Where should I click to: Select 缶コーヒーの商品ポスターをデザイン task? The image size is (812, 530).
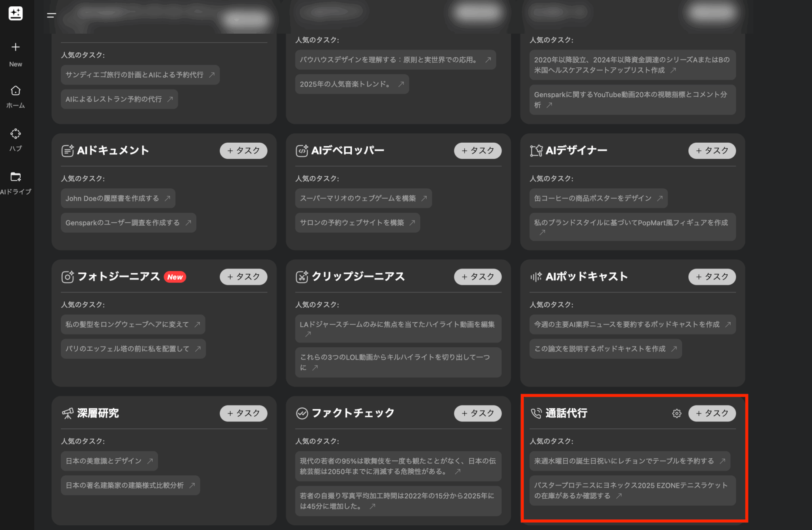pyautogui.click(x=598, y=198)
